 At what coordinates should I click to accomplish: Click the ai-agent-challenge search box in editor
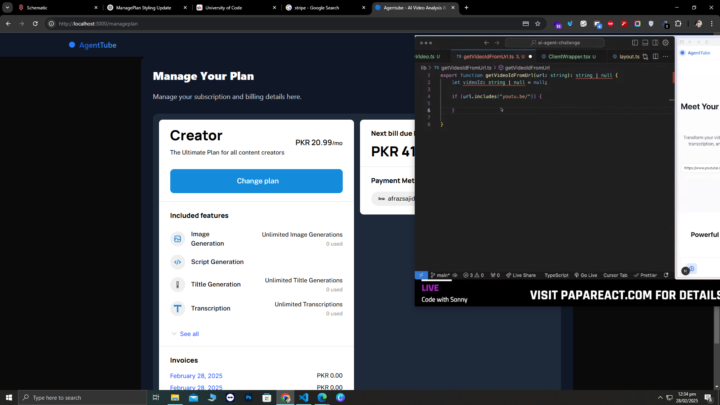tap(555, 43)
